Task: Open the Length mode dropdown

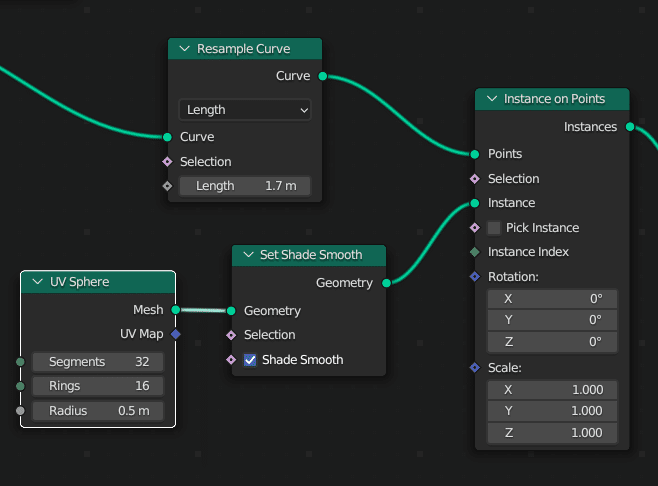Action: (x=245, y=110)
